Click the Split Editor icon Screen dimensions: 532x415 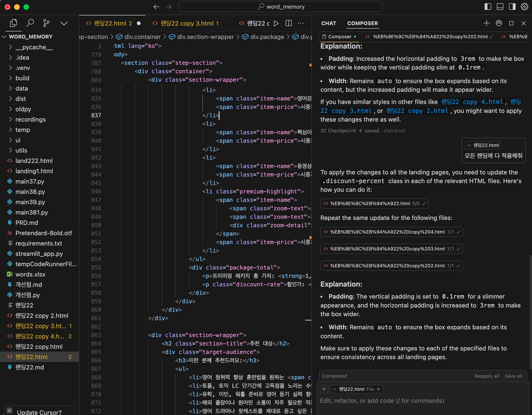tap(289, 23)
